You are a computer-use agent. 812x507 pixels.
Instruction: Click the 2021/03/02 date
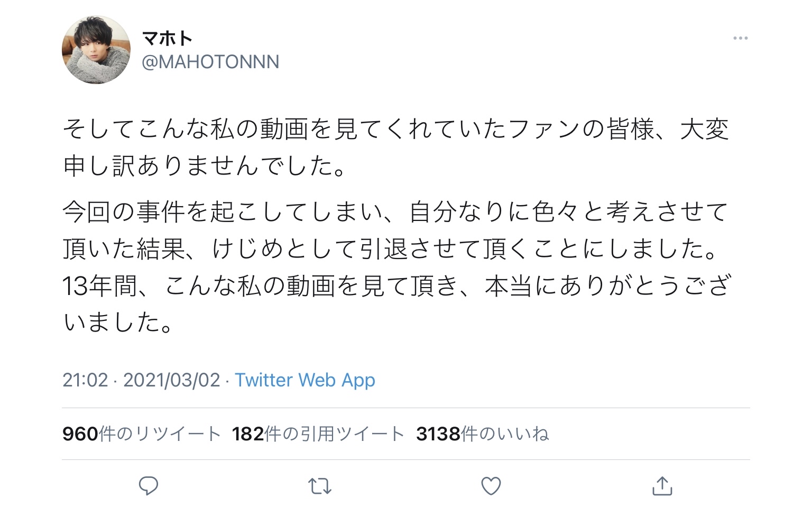171,380
